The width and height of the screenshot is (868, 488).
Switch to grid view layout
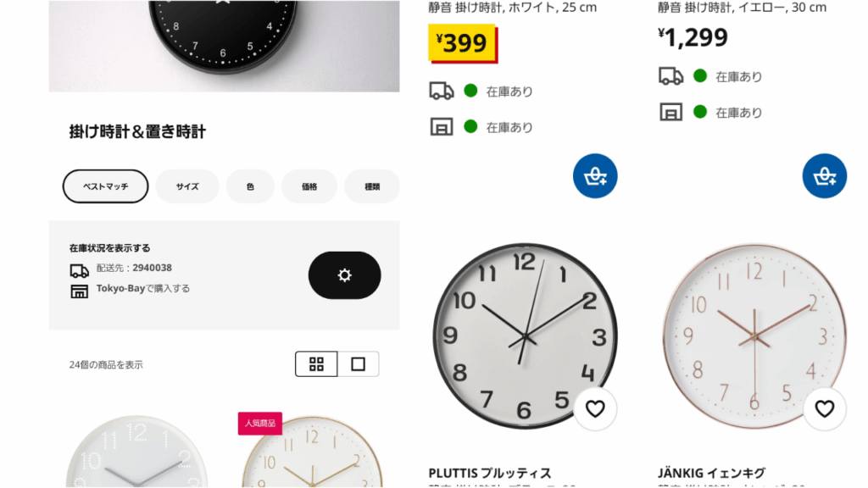coord(316,364)
